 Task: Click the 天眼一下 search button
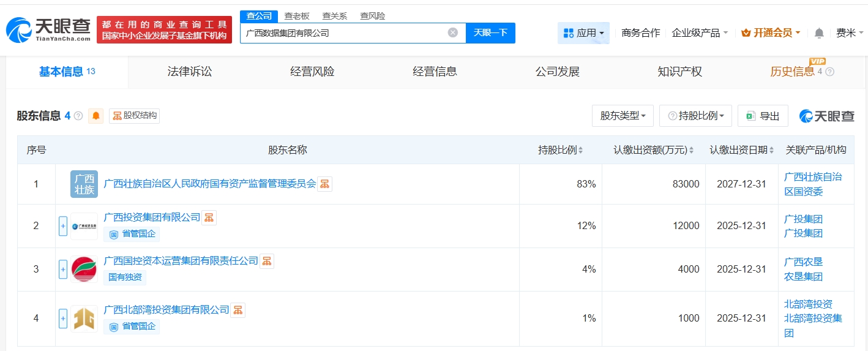(x=490, y=33)
